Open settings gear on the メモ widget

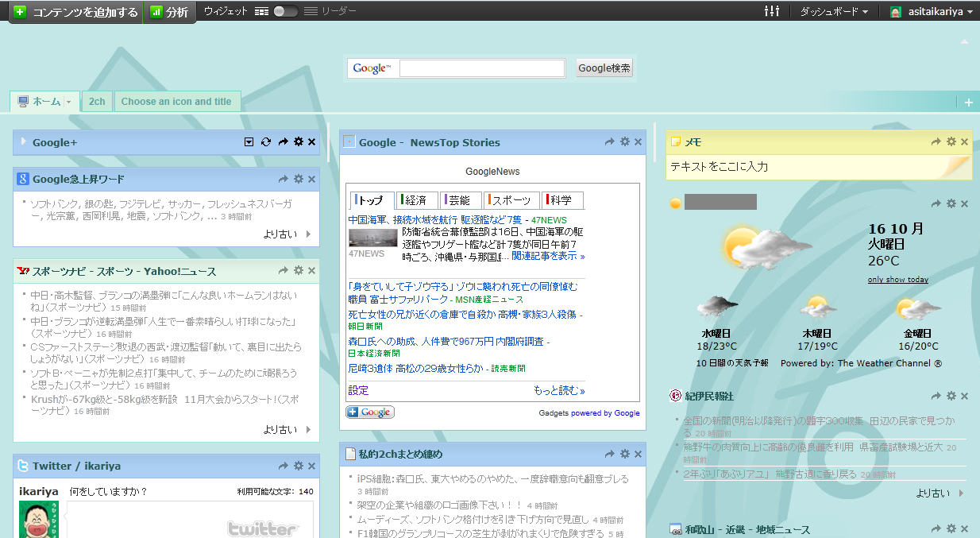pos(951,141)
